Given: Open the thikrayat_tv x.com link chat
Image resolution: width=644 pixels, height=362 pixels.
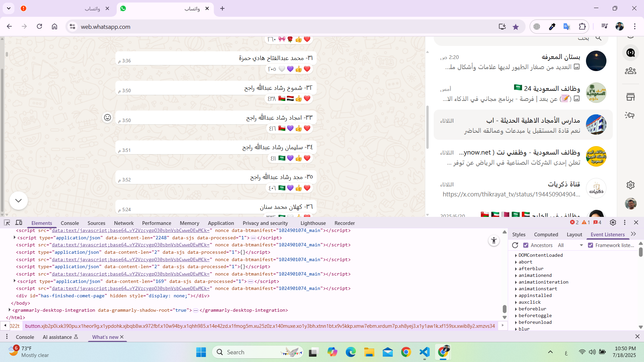Looking at the screenshot, I should [523, 189].
